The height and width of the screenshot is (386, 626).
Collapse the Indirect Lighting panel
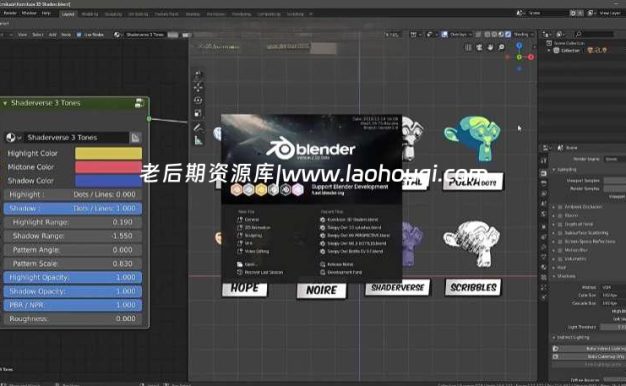pyautogui.click(x=554, y=338)
